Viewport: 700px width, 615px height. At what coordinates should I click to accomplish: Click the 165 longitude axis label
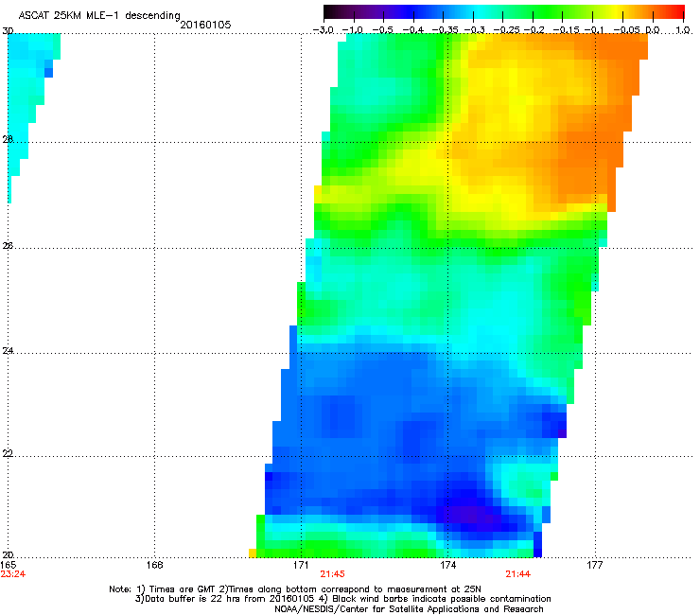click(8, 565)
